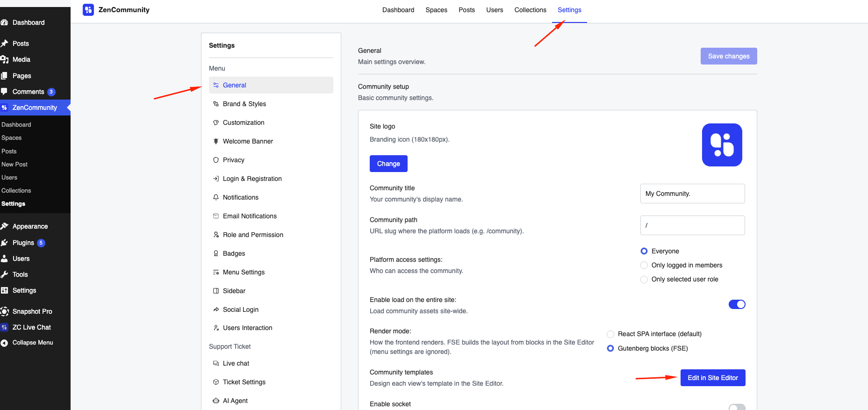Image resolution: width=868 pixels, height=410 pixels.
Task: Toggle Enable load on entire site switch
Action: tap(737, 304)
